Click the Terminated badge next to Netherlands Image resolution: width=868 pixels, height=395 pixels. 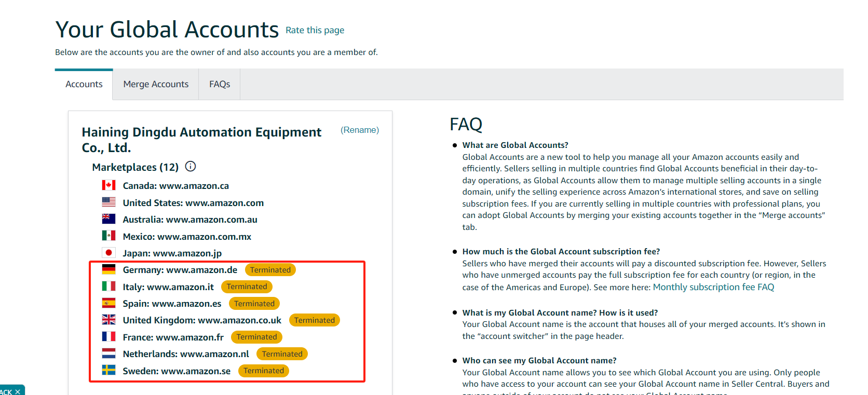tap(282, 354)
